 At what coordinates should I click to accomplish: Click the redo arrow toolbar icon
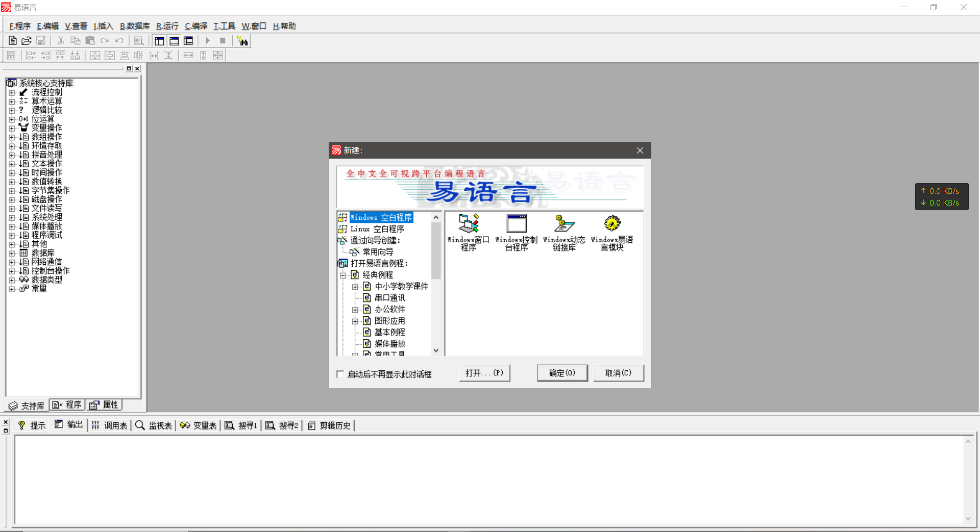click(105, 41)
